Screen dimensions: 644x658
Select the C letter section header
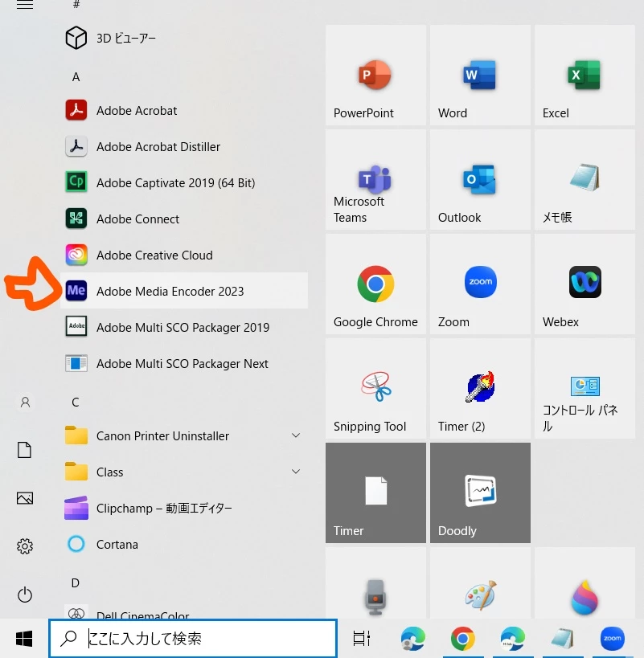click(75, 402)
